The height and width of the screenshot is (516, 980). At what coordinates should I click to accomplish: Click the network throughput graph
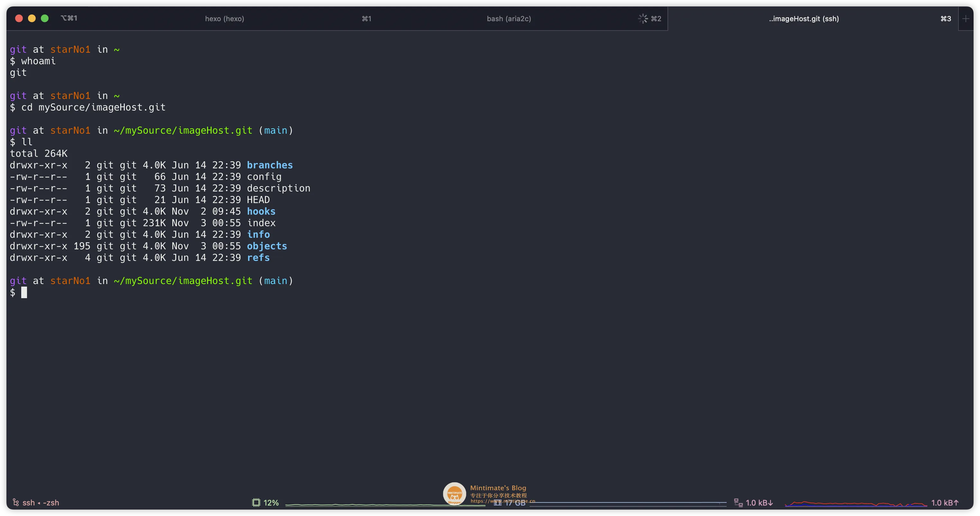pyautogui.click(x=856, y=504)
